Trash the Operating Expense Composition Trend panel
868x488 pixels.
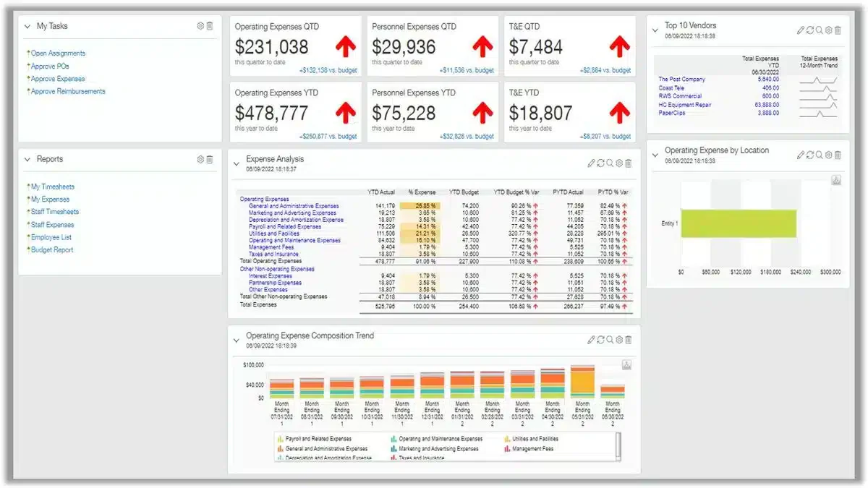[629, 340]
